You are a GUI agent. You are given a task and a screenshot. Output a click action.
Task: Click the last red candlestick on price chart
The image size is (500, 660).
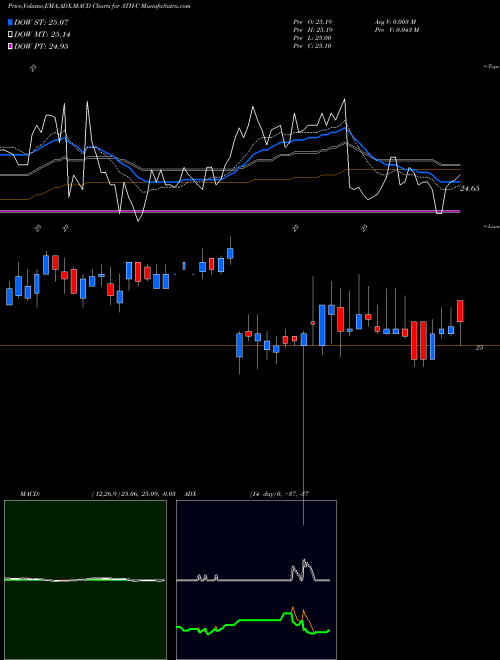(x=460, y=311)
